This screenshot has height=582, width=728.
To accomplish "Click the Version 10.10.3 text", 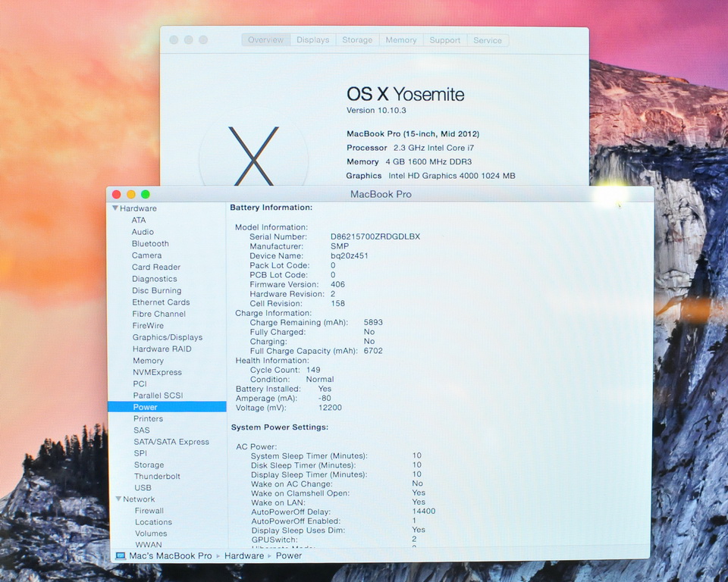I will coord(376,111).
